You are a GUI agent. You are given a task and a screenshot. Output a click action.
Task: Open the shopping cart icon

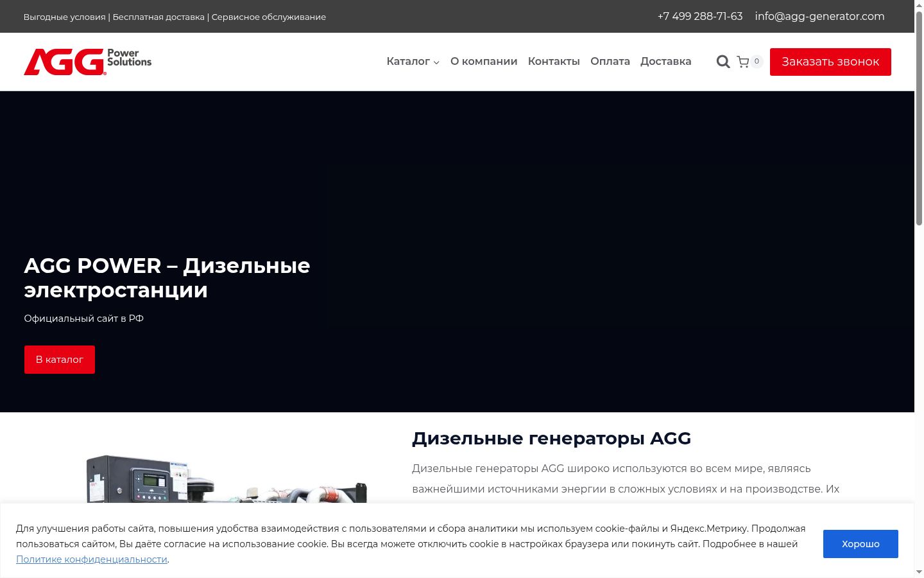click(743, 62)
